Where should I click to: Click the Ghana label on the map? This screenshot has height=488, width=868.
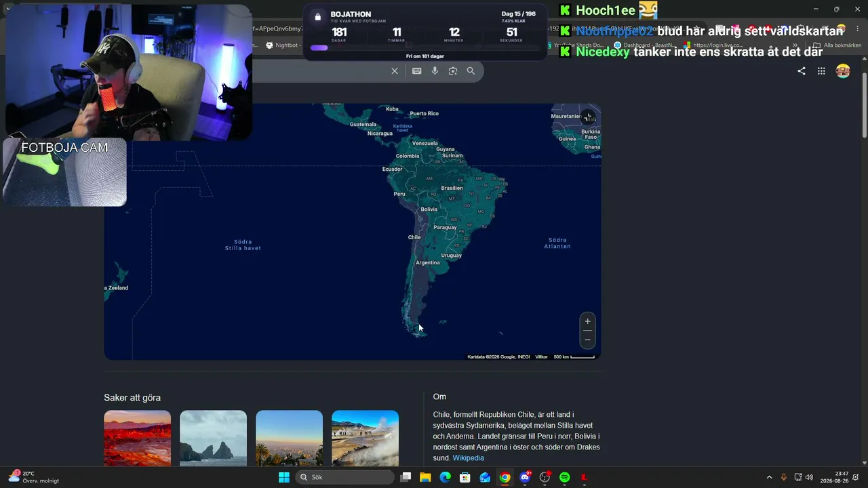[592, 146]
